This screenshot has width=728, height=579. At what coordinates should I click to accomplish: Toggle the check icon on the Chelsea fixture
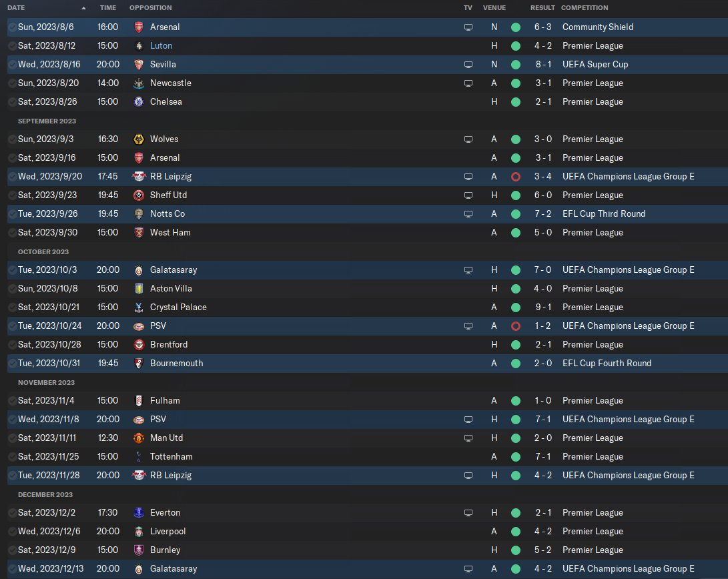(x=13, y=102)
